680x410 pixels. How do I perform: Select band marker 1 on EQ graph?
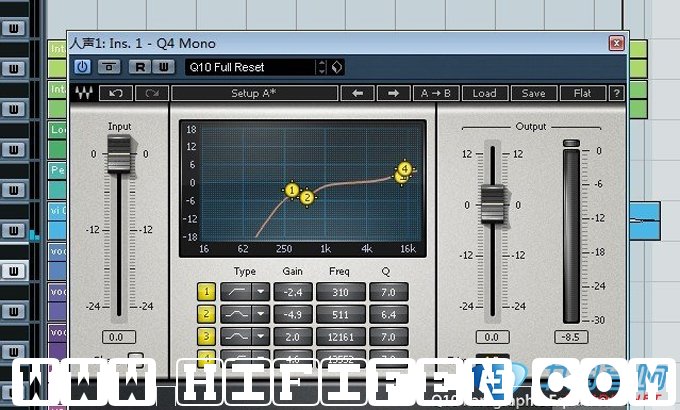292,190
